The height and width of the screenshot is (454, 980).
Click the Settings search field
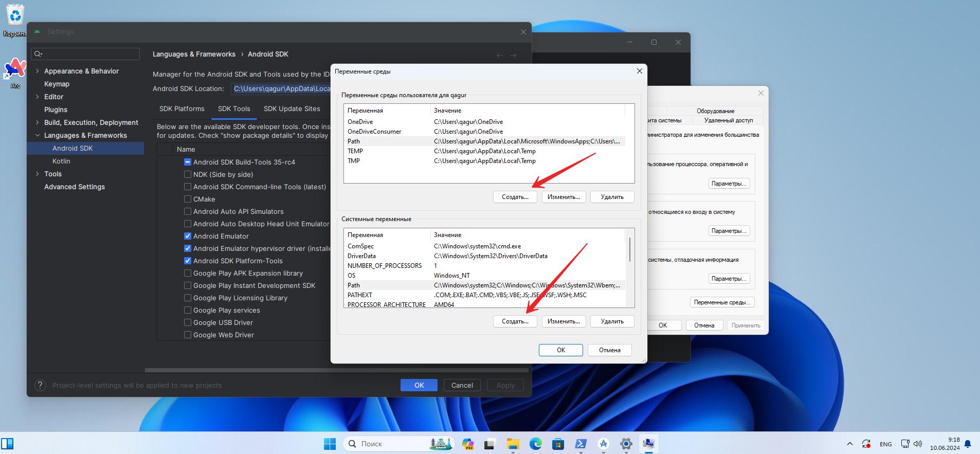(x=85, y=54)
